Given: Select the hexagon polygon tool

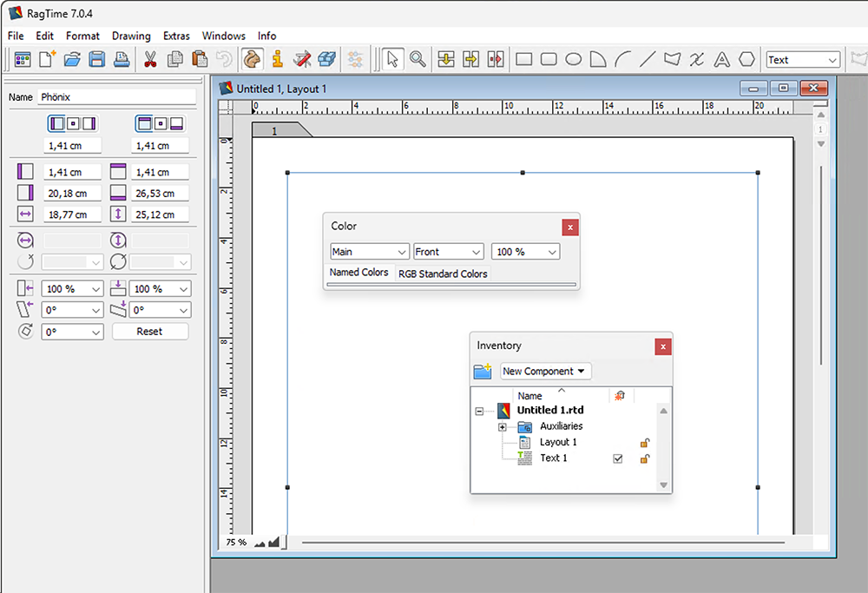Looking at the screenshot, I should (x=746, y=60).
